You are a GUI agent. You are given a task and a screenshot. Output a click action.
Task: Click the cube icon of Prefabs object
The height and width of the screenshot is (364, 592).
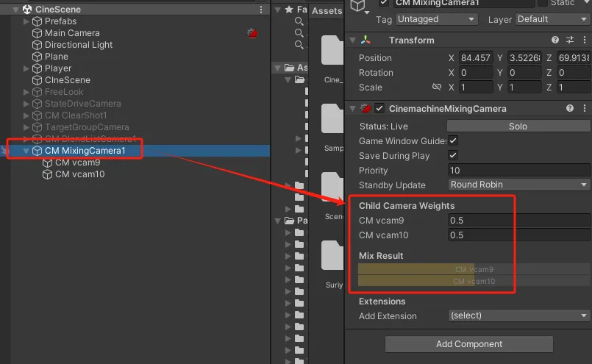[37, 21]
